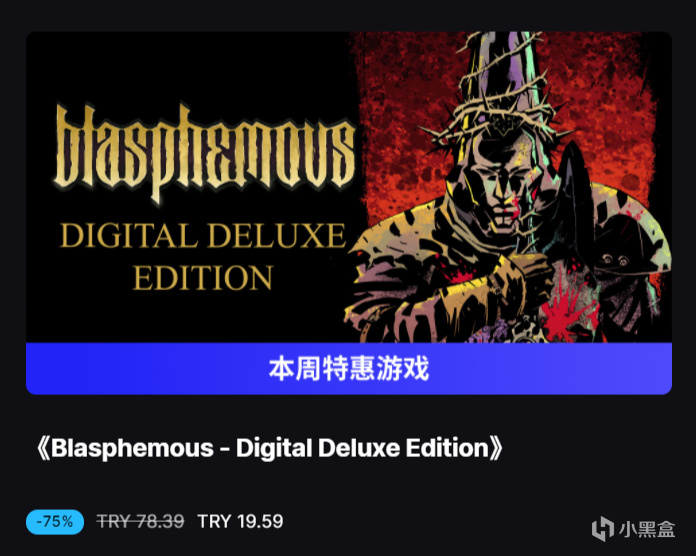Click the DIGITAL DELUXE gold text line
The width and height of the screenshot is (696, 556).
pyautogui.click(x=203, y=235)
